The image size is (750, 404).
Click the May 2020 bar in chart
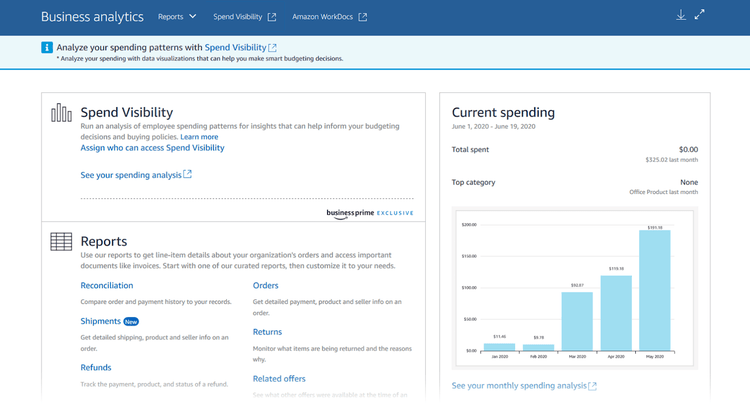(x=655, y=291)
